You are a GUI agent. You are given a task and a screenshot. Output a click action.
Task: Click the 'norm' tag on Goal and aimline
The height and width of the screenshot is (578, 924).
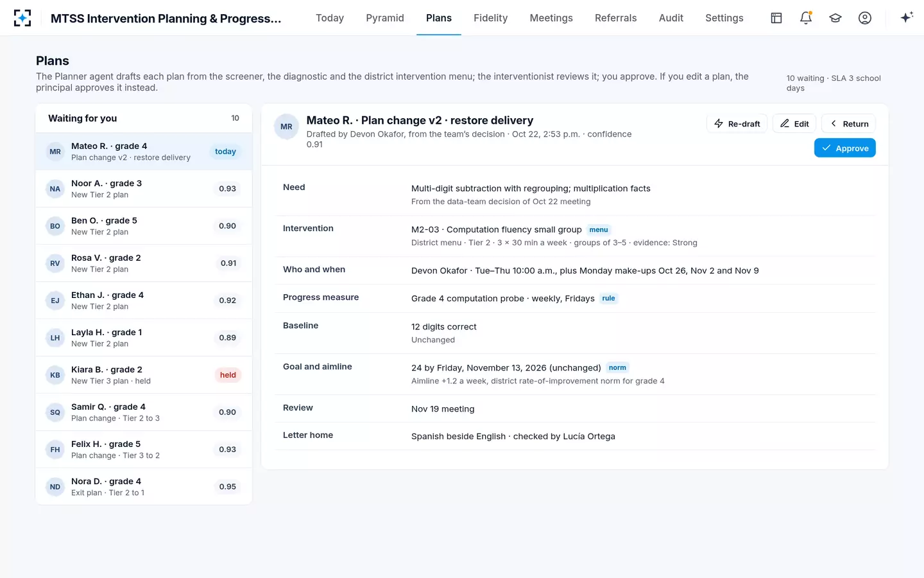pos(617,368)
